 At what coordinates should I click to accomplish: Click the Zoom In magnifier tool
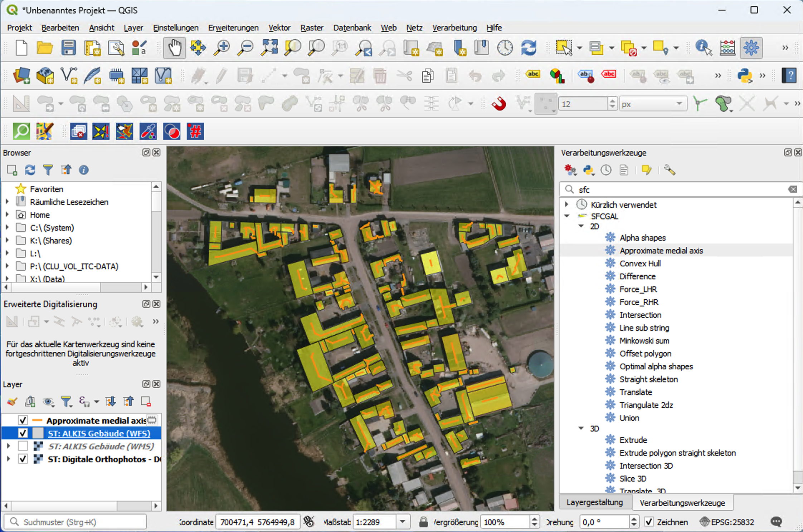pyautogui.click(x=222, y=48)
